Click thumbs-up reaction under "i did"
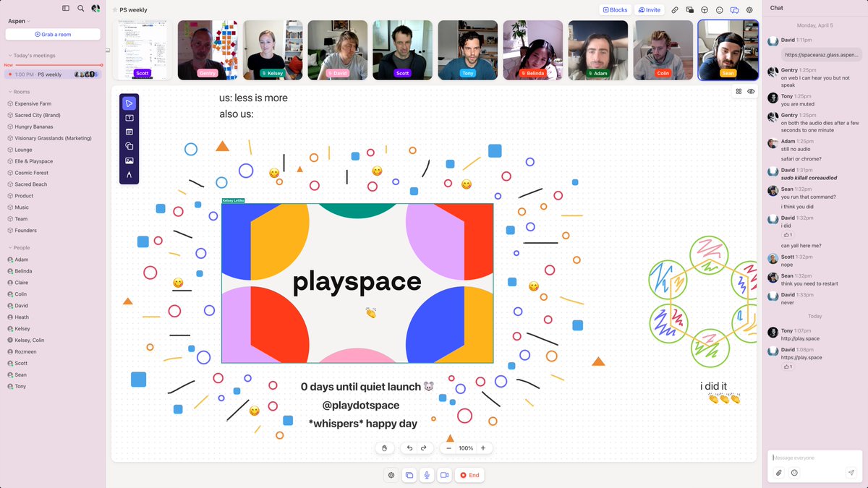The width and height of the screenshot is (868, 488). click(x=787, y=235)
